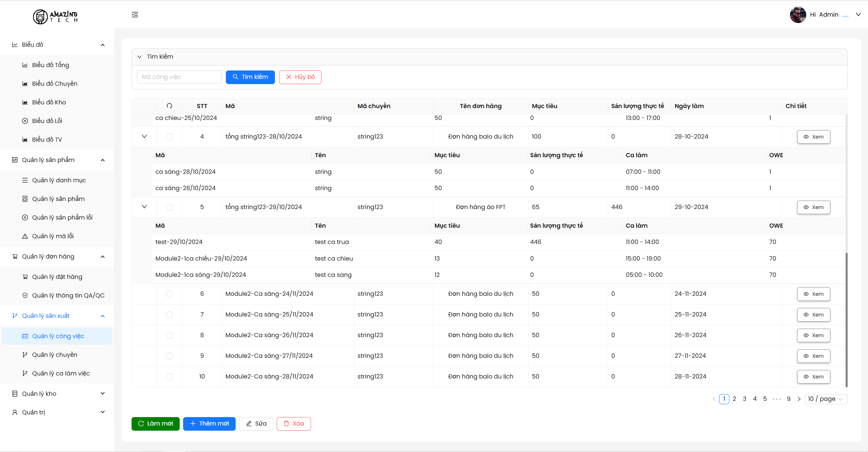Open the 10 / page size dropdown
Viewport: 868px width, 452px height.
826,399
